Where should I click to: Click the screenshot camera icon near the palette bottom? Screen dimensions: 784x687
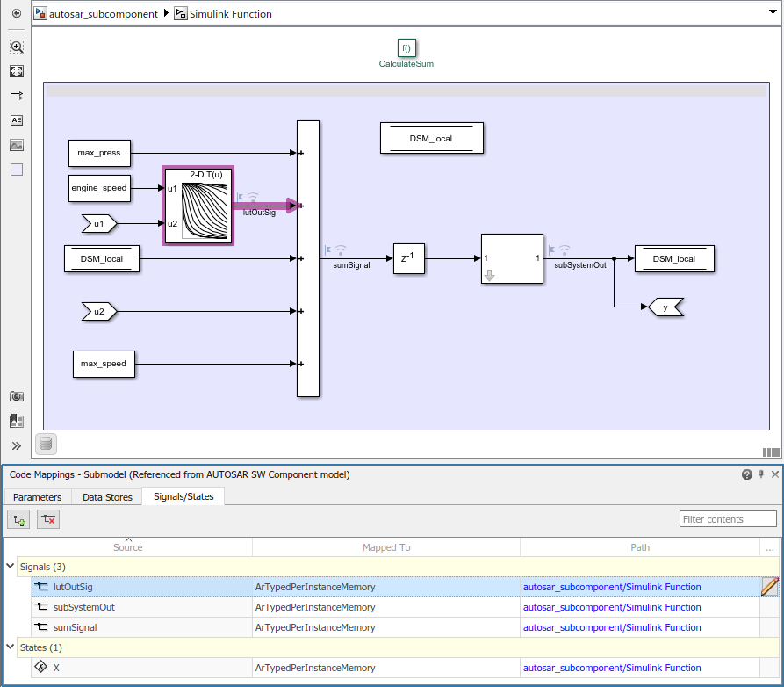[16, 396]
